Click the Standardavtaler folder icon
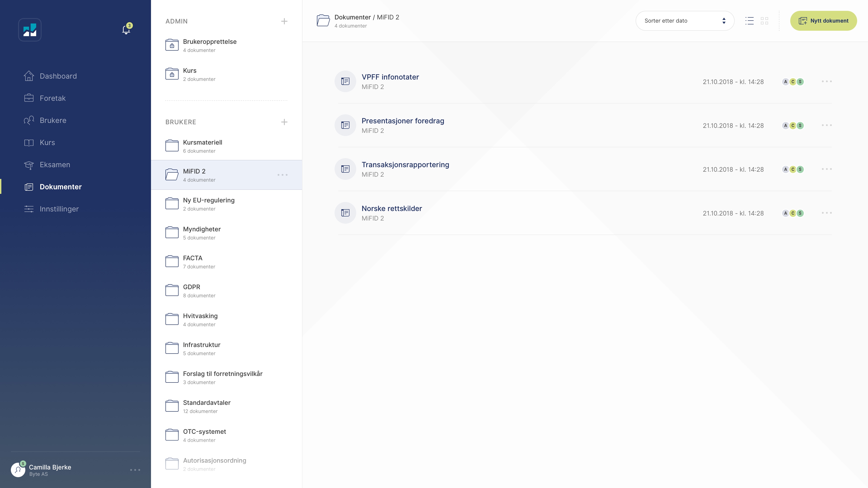The image size is (868, 488). click(x=172, y=406)
